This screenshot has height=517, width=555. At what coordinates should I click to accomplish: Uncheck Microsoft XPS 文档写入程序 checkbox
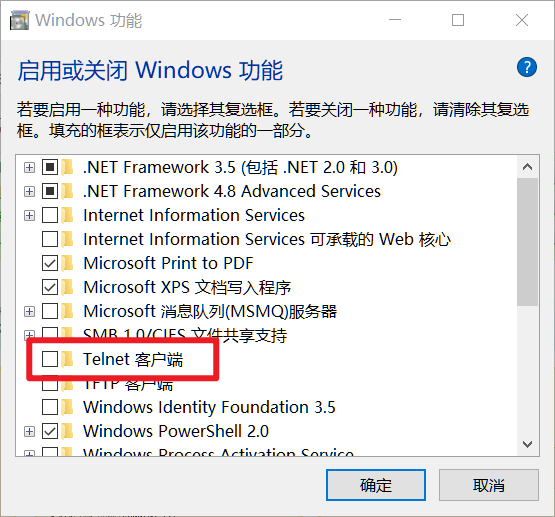[50, 287]
